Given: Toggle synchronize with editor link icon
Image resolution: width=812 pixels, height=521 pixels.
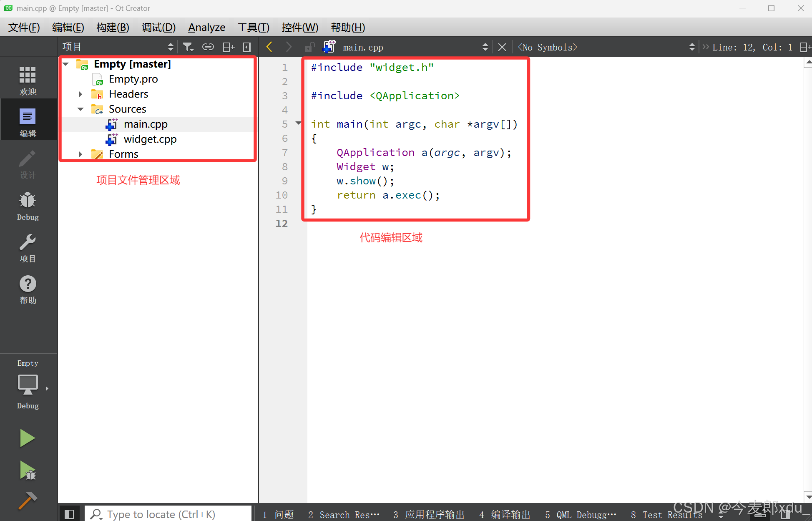Looking at the screenshot, I should pyautogui.click(x=208, y=47).
